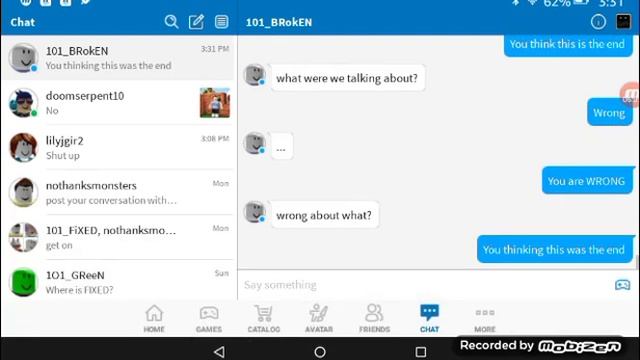Open the More tab

pos(485,319)
